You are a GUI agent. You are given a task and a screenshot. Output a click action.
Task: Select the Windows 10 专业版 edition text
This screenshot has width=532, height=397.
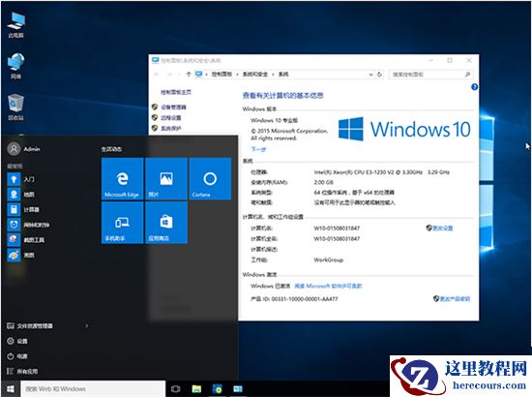[274, 120]
